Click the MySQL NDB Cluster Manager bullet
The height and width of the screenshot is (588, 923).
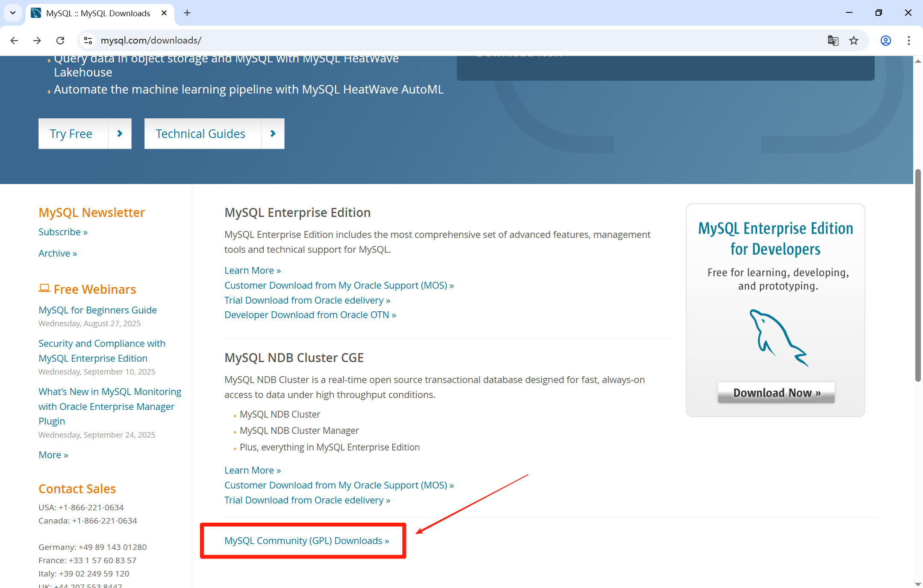[x=299, y=430]
